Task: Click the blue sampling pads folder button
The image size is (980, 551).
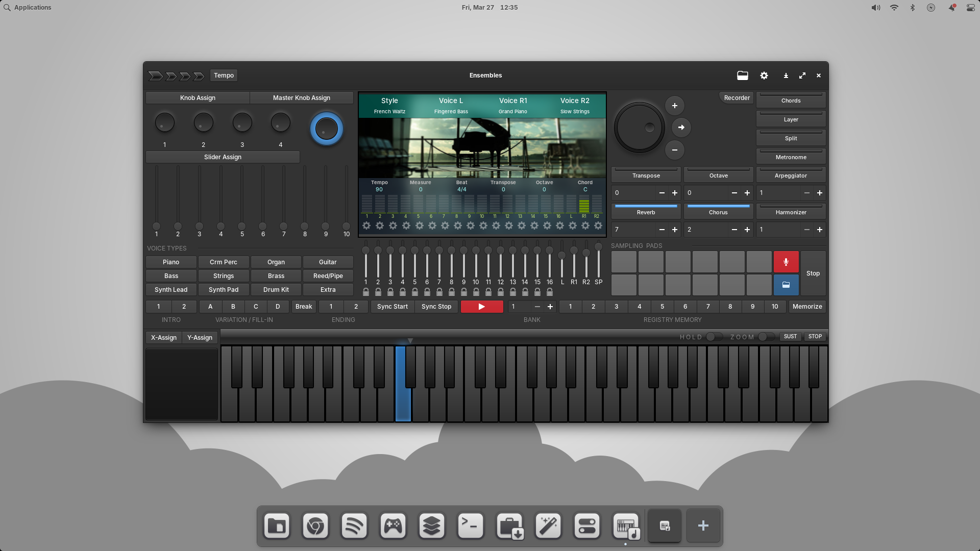Action: [786, 285]
